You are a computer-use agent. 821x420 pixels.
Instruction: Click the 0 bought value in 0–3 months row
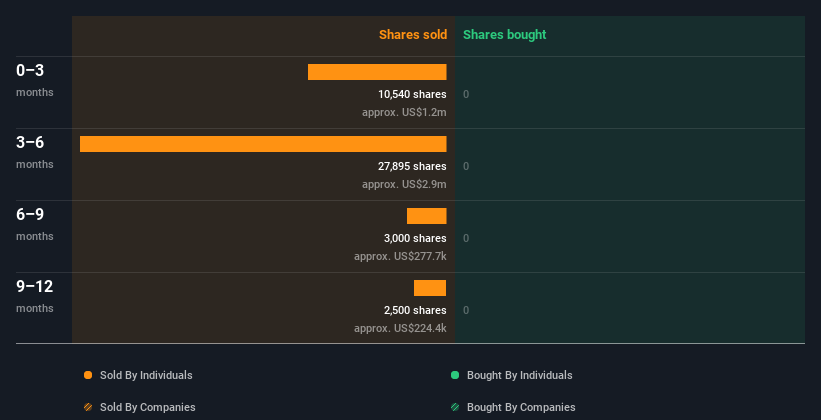pyautogui.click(x=466, y=94)
